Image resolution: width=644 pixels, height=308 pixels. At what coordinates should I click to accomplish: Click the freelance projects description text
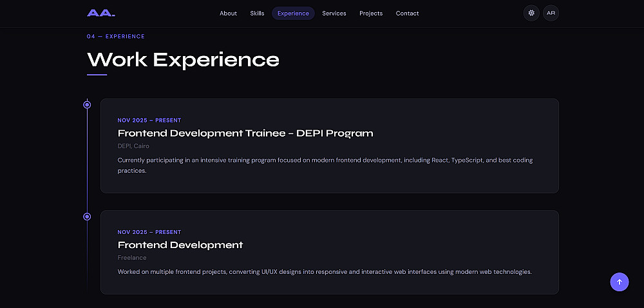[x=325, y=272]
